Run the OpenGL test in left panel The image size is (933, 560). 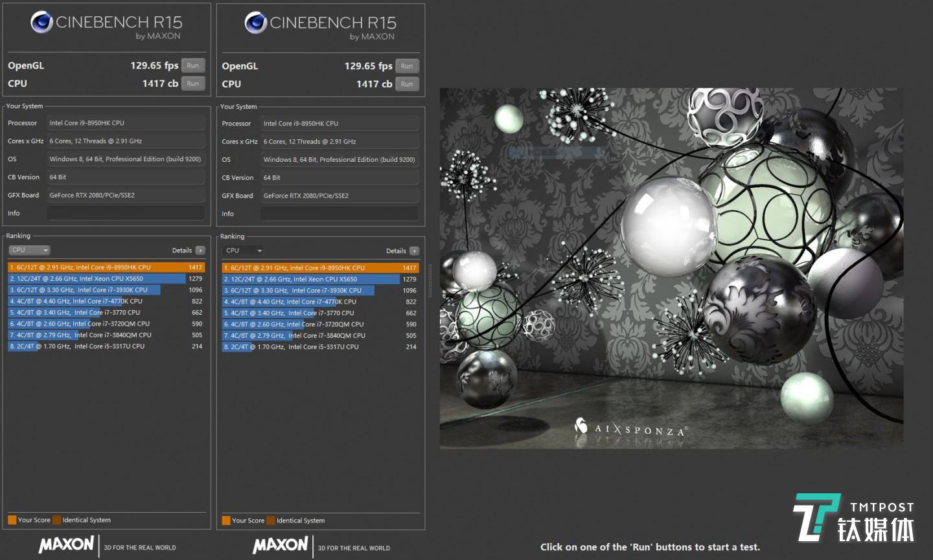[x=192, y=65]
